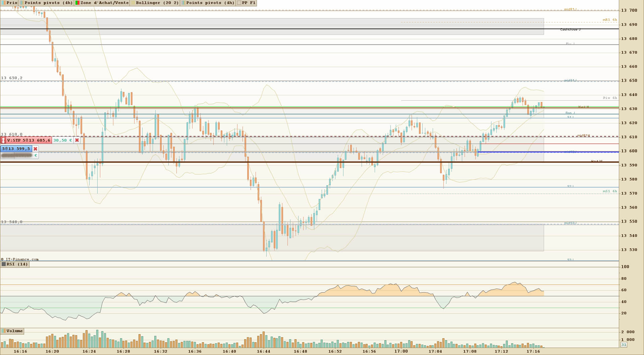Image resolution: width=644 pixels, height=355 pixels.
Task: Click the red-green Zone d'Achat/Vente color icon
Action: tap(77, 3)
